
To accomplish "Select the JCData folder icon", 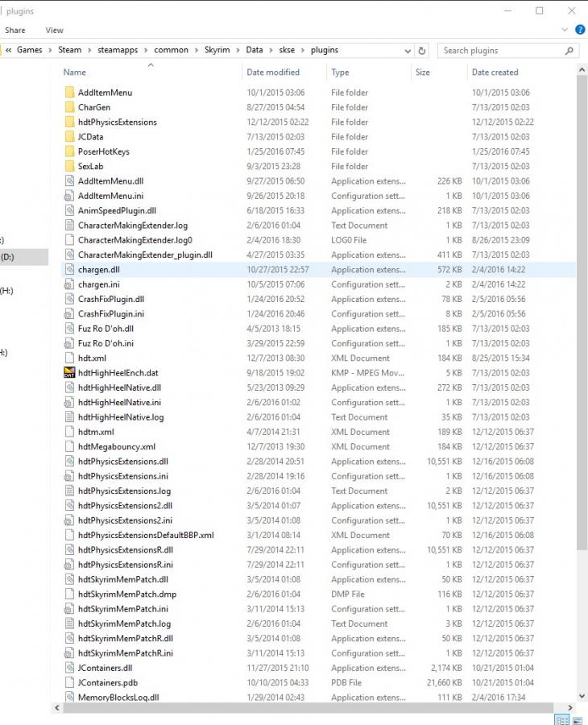I will 69,136.
